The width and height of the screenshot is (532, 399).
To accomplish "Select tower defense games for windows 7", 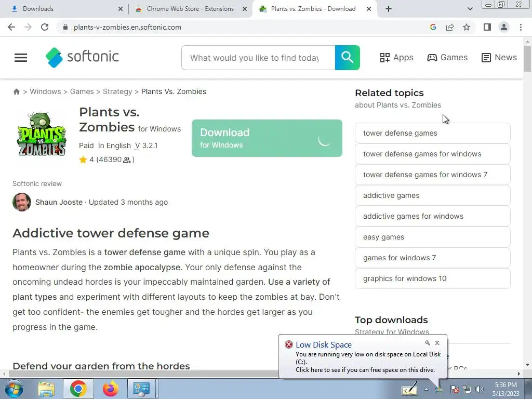I will [433, 175].
